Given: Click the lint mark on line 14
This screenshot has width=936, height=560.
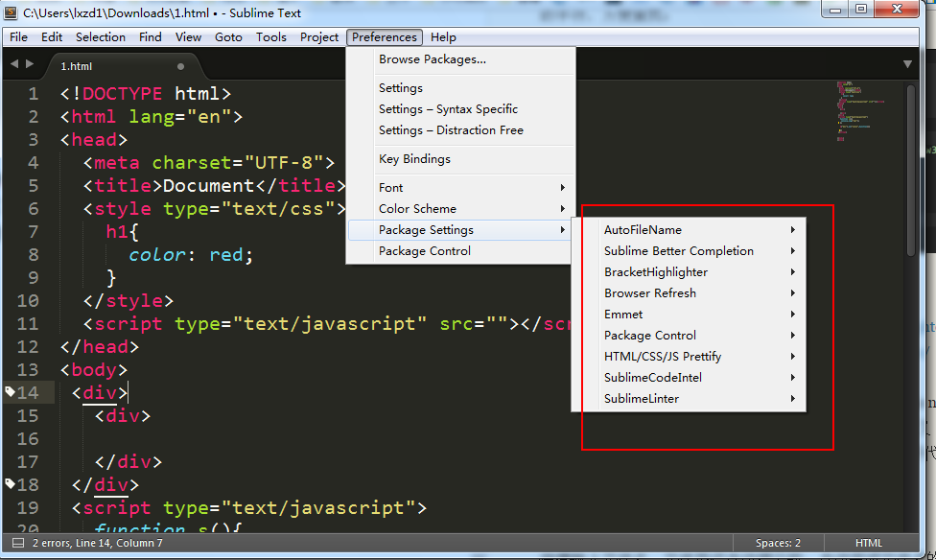Looking at the screenshot, I should click(x=10, y=391).
